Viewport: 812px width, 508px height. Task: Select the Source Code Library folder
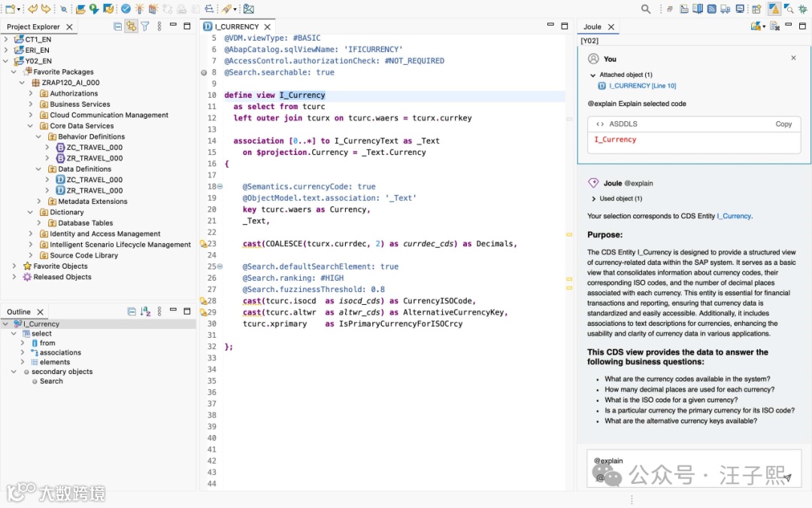(x=83, y=255)
